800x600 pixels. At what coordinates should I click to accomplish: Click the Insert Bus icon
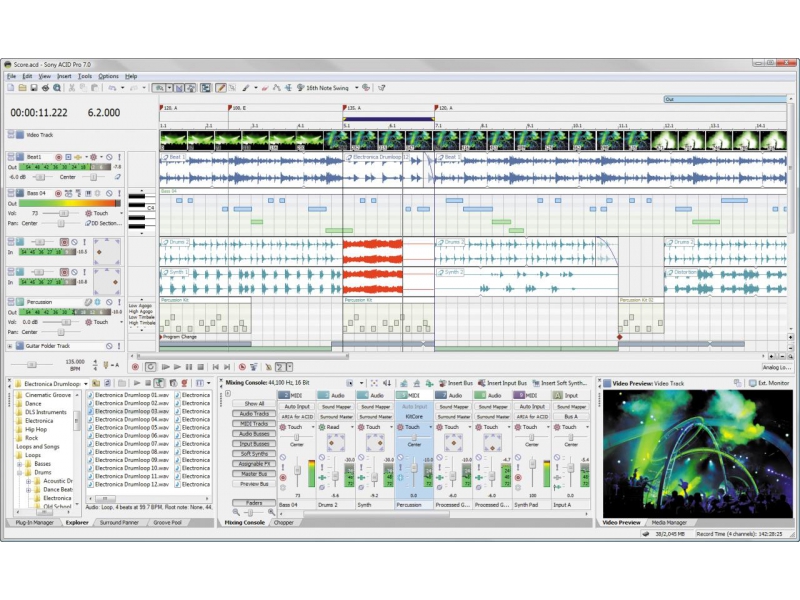[x=441, y=383]
